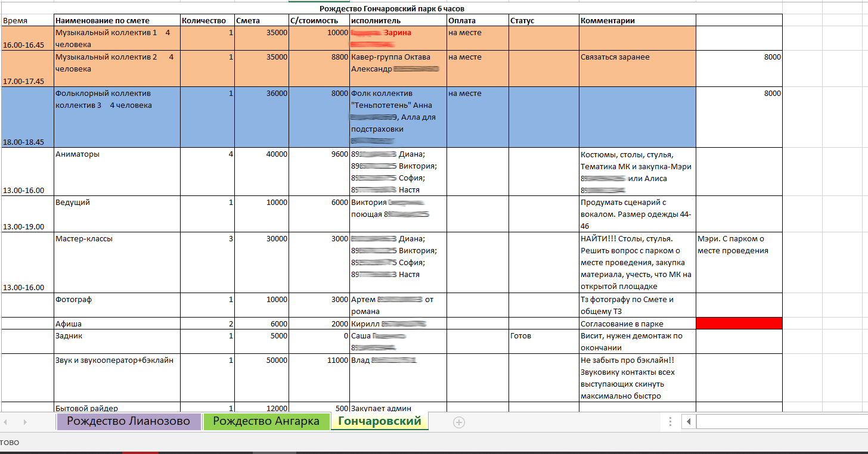The width and height of the screenshot is (868, 454).
Task: Click the horizontal scrollbar left arrow
Action: (x=689, y=422)
